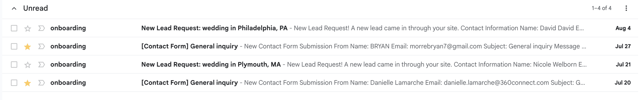Select the Philadelphia lead request email checkbox
Screen dimensions: 644x100
14,28
